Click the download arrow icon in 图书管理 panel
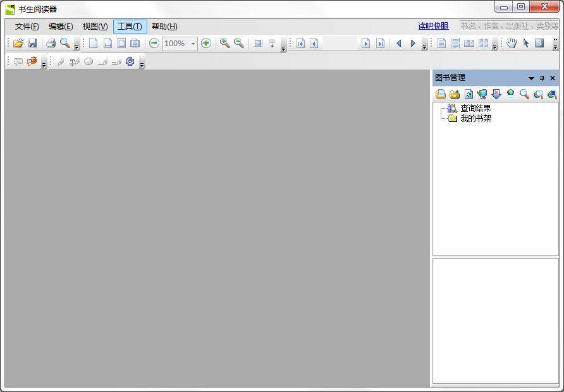Image resolution: width=564 pixels, height=392 pixels. coord(497,94)
